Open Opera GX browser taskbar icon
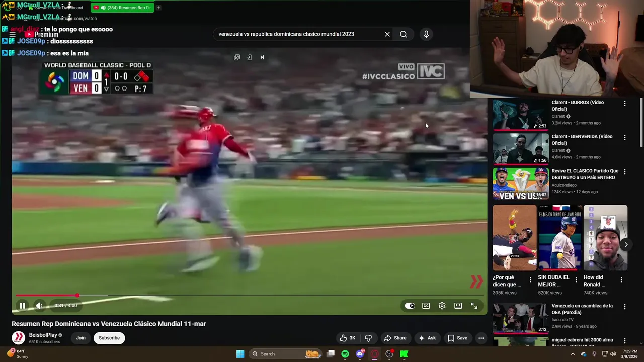Screen dimensions: 644x362 point(374,354)
